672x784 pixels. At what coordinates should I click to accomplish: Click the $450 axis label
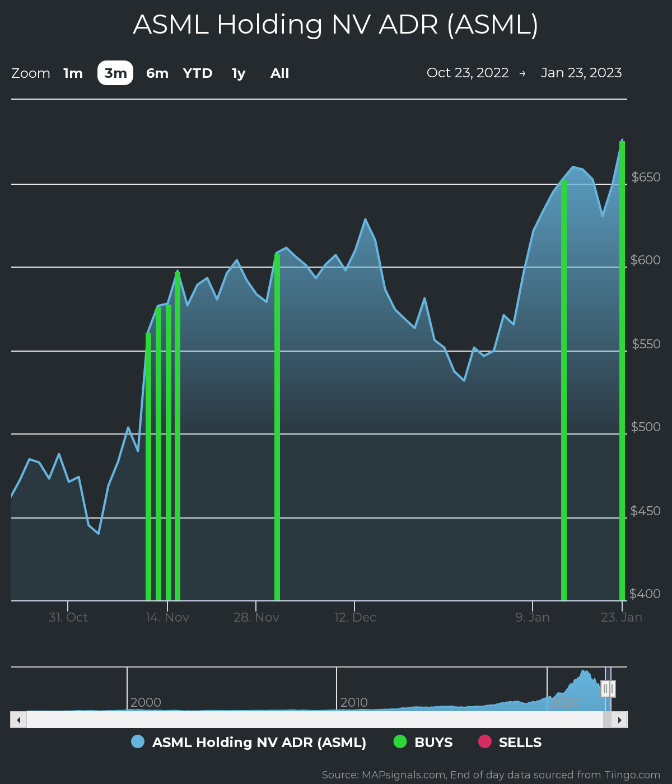click(x=646, y=511)
